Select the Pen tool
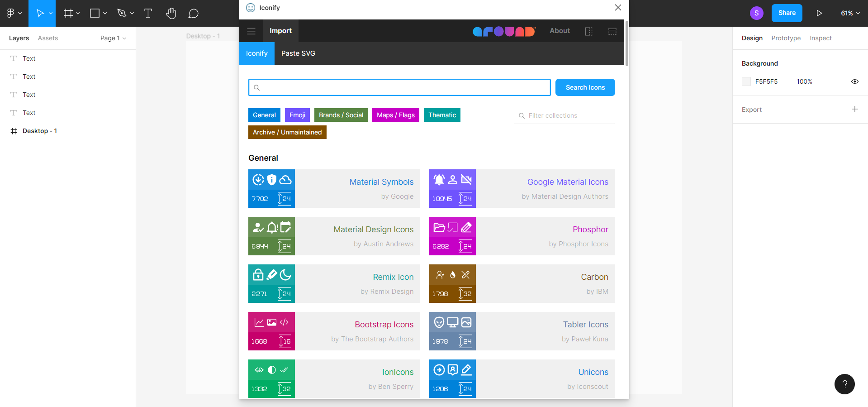 121,13
